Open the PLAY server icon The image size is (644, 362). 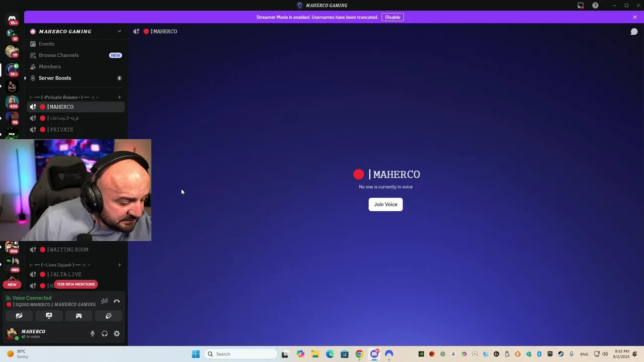click(x=12, y=86)
